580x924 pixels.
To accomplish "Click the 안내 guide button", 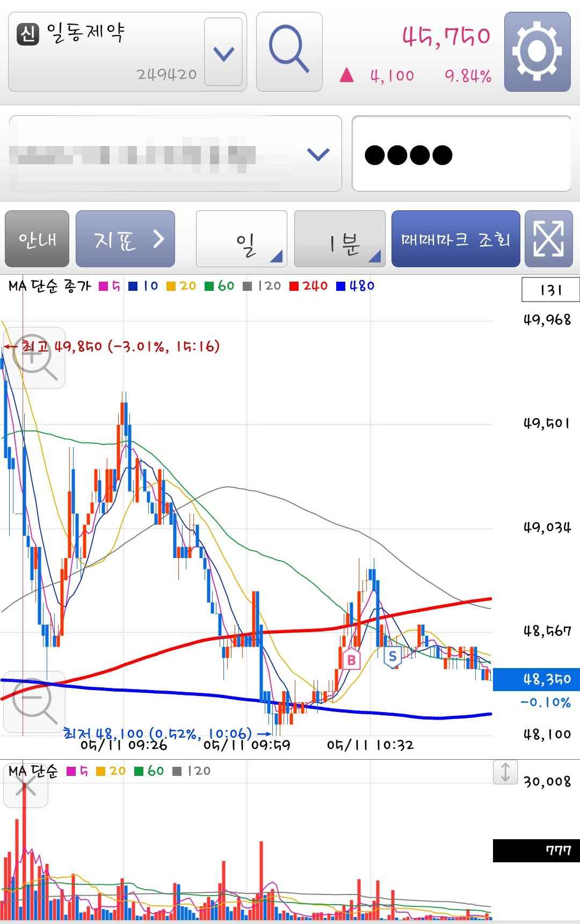I will pos(37,239).
